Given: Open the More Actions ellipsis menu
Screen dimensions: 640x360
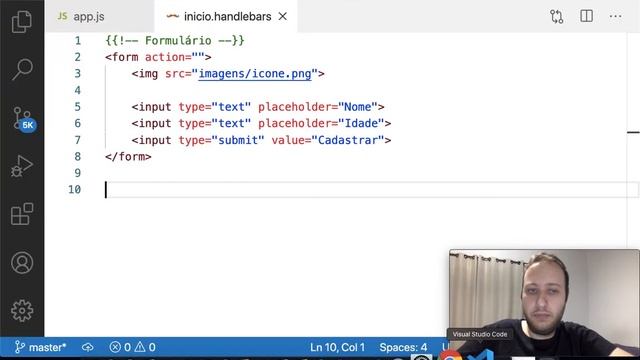Looking at the screenshot, I should 616,16.
